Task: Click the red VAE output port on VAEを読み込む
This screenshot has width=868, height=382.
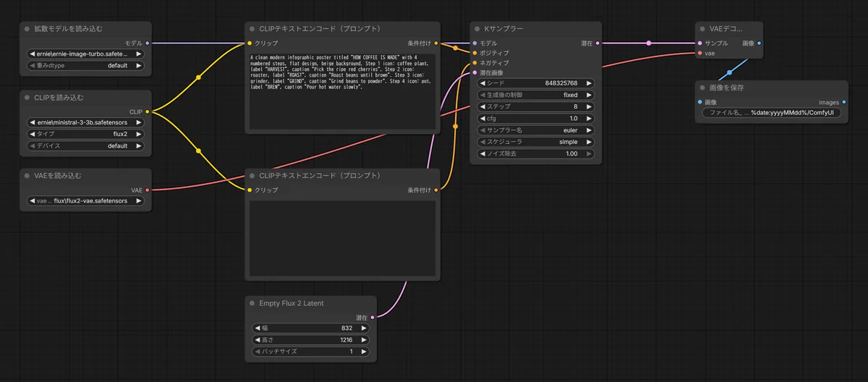Action: point(148,190)
